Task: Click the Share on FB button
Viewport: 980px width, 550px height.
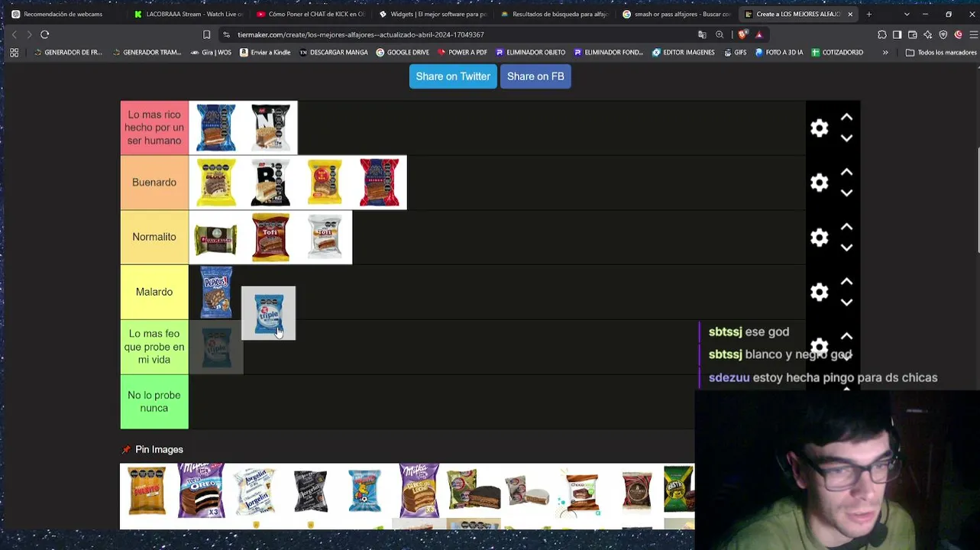Action: tap(535, 76)
